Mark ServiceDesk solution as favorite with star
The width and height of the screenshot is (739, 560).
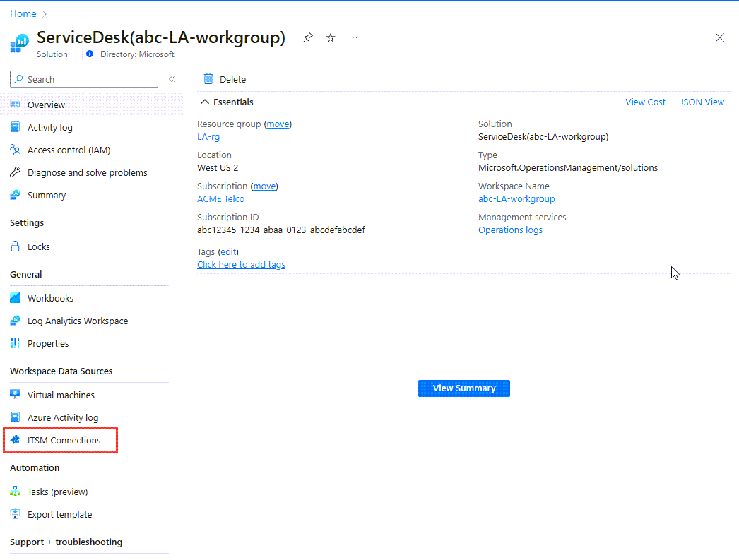point(331,37)
